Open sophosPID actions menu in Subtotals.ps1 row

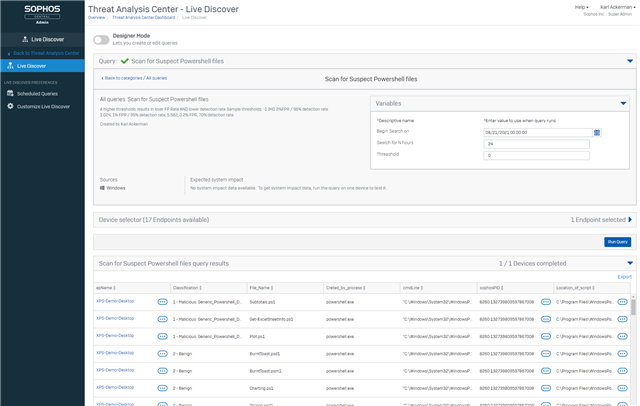click(x=546, y=302)
